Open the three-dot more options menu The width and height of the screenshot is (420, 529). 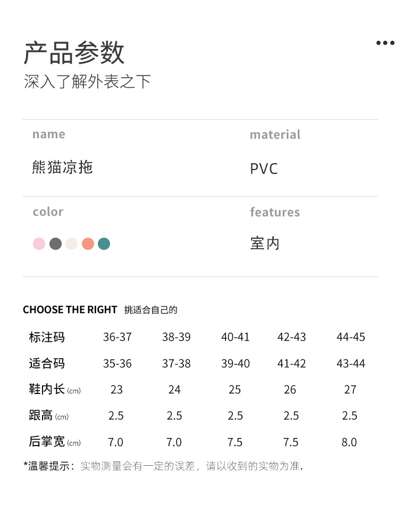point(385,43)
